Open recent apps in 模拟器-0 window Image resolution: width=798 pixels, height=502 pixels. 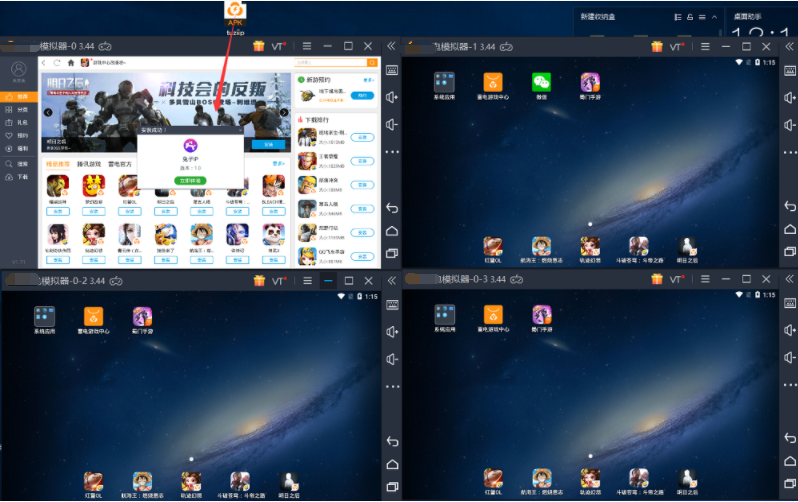392,253
